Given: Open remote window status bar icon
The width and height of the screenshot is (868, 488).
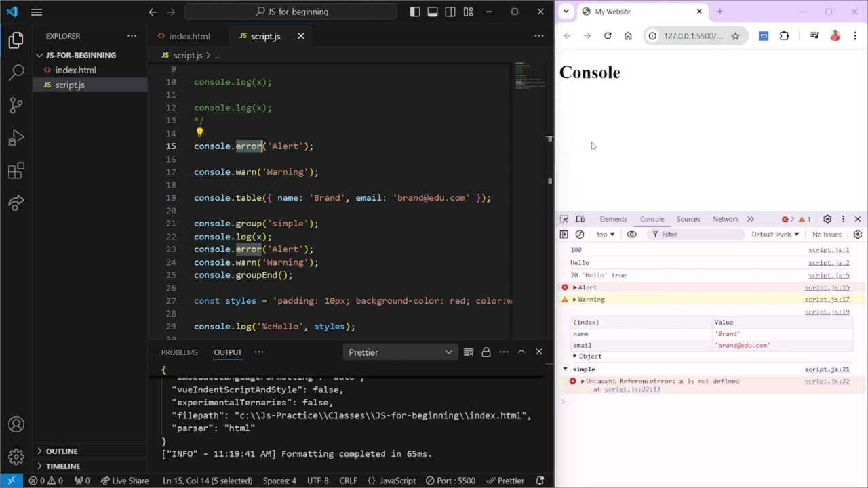Looking at the screenshot, I should [11, 481].
